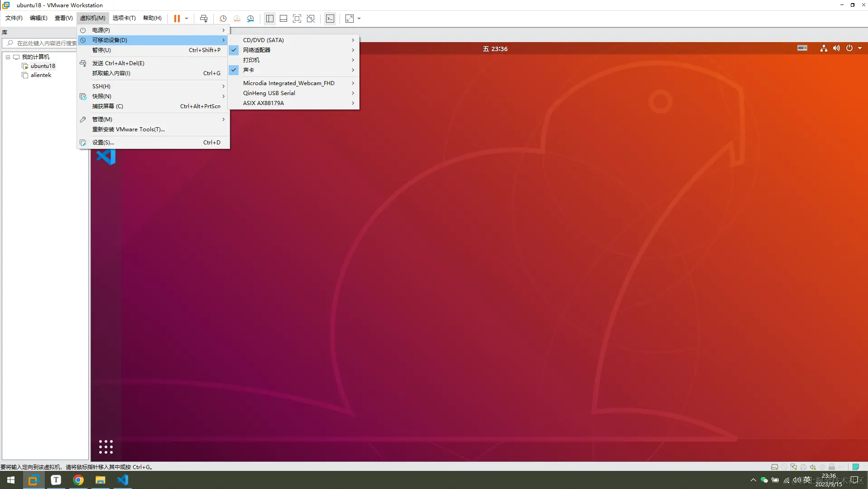Screen dimensions: 868x489
Task: Click the Ubuntu power icon in top bar
Action: (849, 48)
